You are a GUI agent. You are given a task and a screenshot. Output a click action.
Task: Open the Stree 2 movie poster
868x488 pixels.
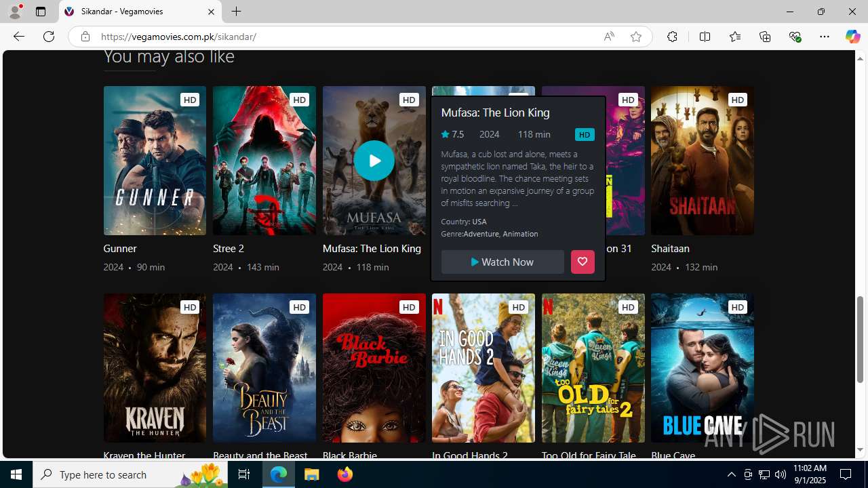click(x=264, y=161)
